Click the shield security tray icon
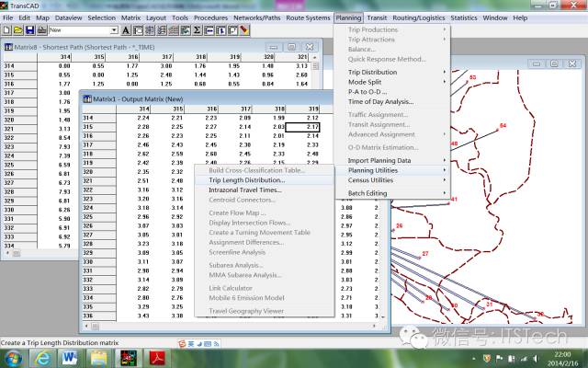588x368 pixels. tap(487, 359)
